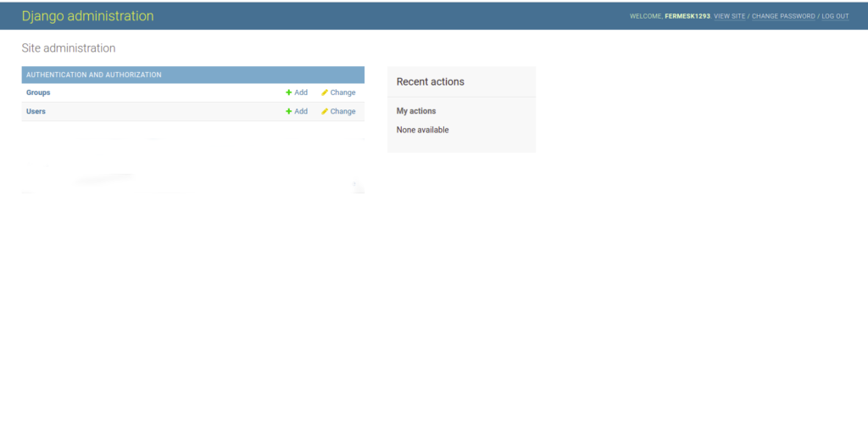
Task: Open the Change Password link
Action: point(783,17)
